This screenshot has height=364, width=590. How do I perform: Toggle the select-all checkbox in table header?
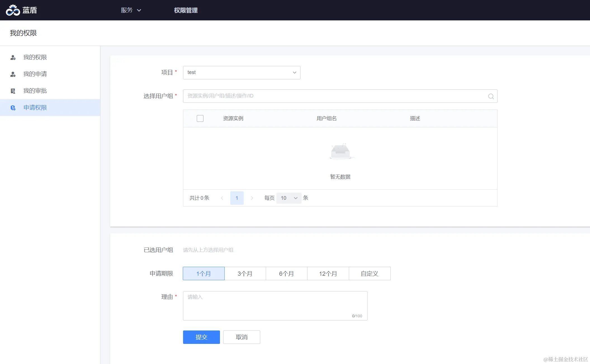click(x=200, y=118)
